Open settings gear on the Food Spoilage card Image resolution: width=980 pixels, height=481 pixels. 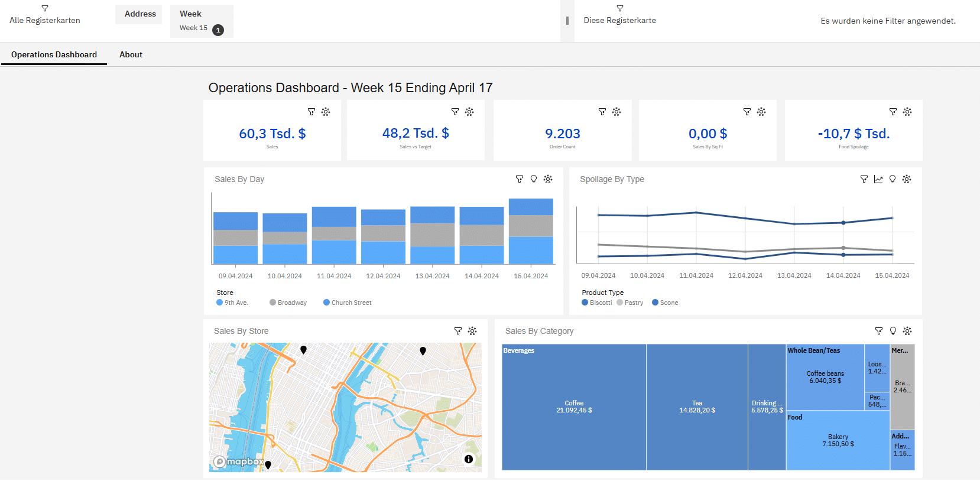[x=907, y=112]
